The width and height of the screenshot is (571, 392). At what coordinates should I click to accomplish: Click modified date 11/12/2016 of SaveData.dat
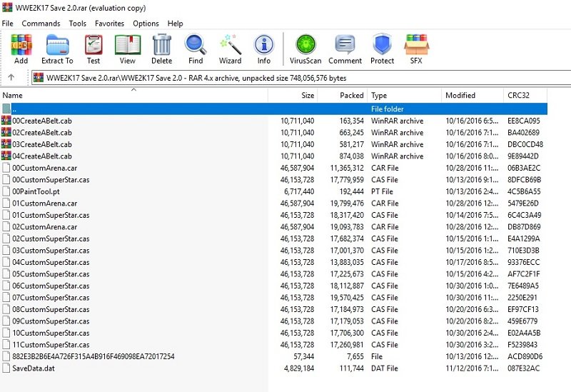tap(472, 368)
